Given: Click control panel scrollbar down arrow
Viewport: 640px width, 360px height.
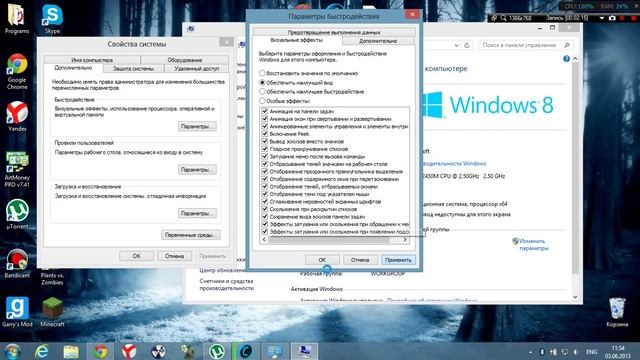Looking at the screenshot, I should pos(575,297).
